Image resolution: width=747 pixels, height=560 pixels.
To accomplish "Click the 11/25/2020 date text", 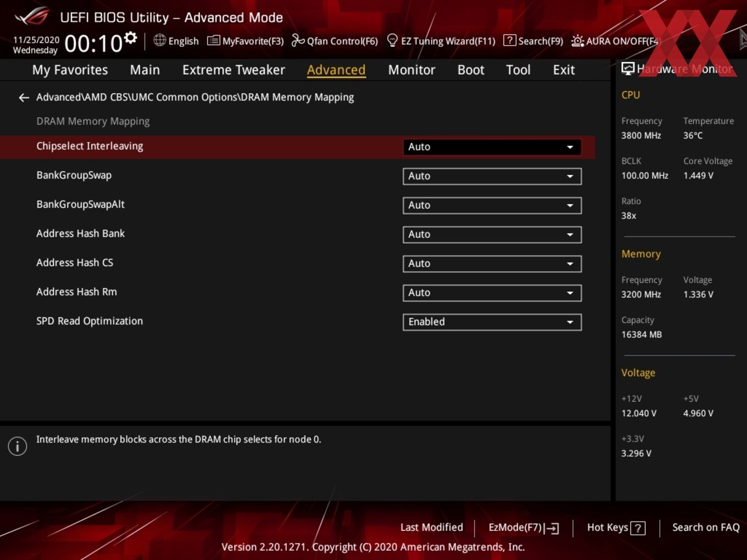I will pyautogui.click(x=36, y=40).
